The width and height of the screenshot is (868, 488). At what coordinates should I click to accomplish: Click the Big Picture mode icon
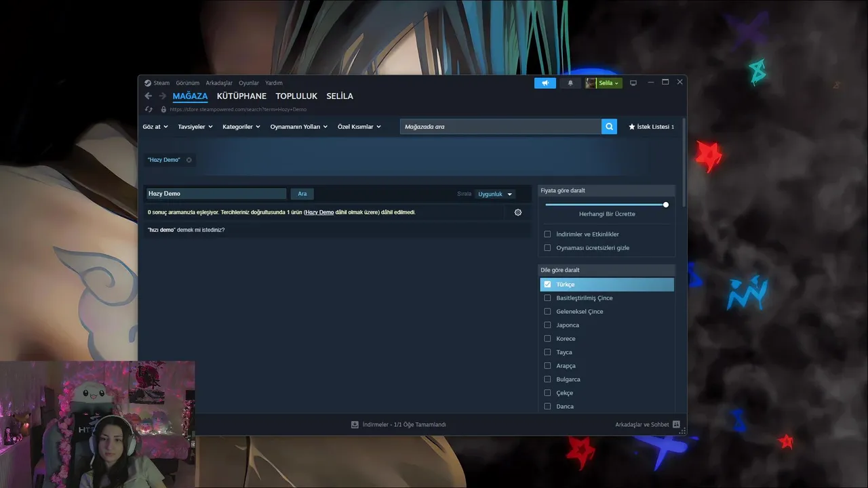[633, 83]
